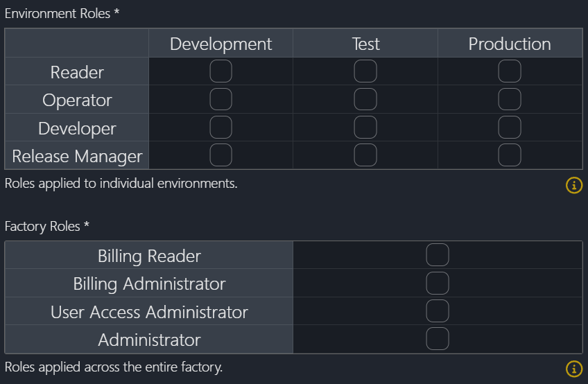
Task: Enable Release Manager for Development
Action: 220,155
